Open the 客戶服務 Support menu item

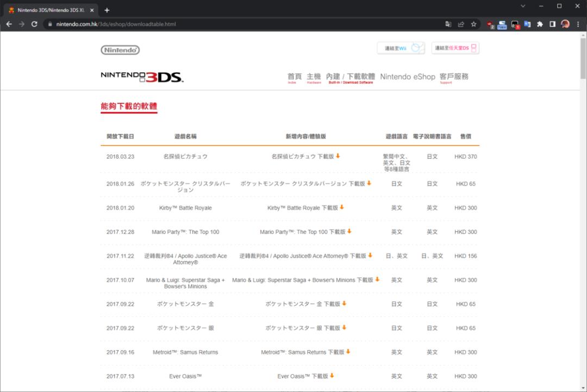pyautogui.click(x=454, y=78)
